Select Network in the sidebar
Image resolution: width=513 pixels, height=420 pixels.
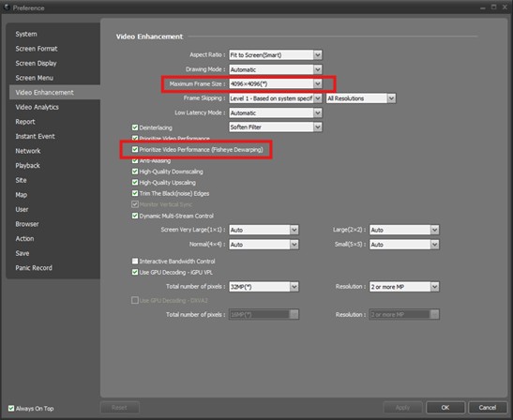click(x=28, y=151)
